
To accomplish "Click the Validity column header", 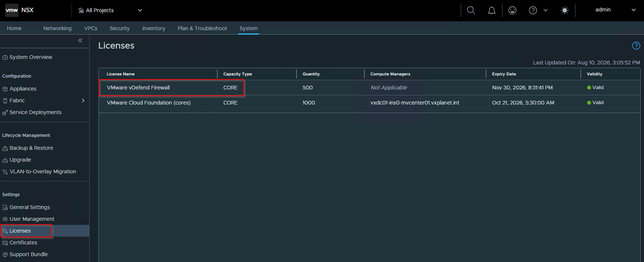I will tap(595, 74).
